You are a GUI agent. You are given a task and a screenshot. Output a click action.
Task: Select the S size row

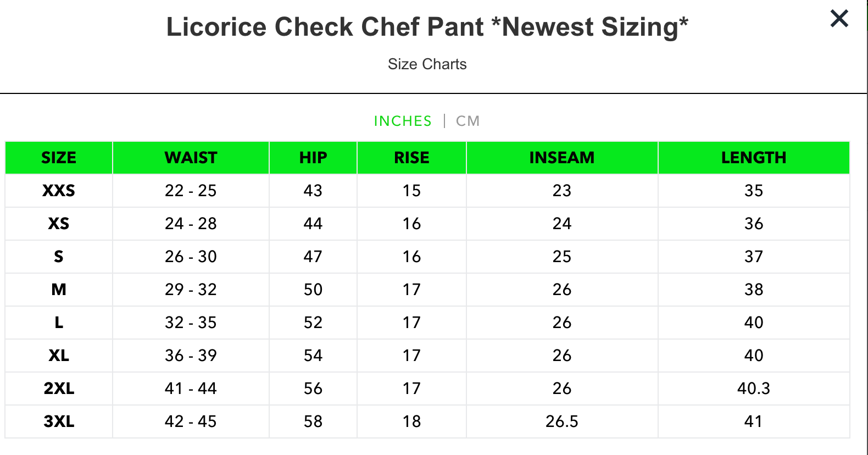(58, 257)
